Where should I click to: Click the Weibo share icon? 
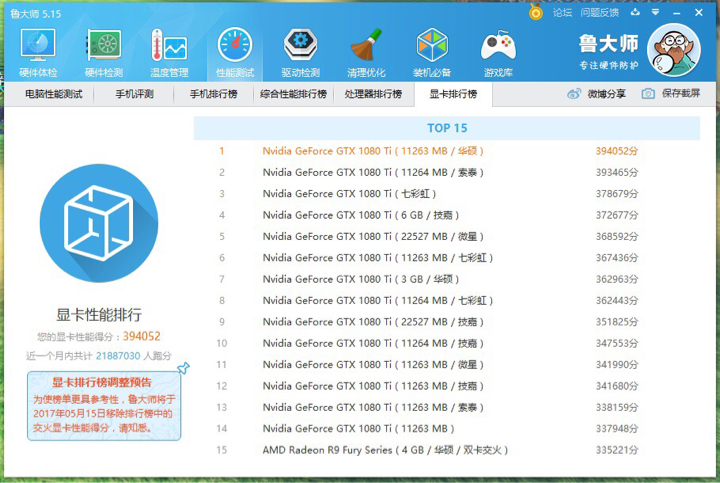574,94
